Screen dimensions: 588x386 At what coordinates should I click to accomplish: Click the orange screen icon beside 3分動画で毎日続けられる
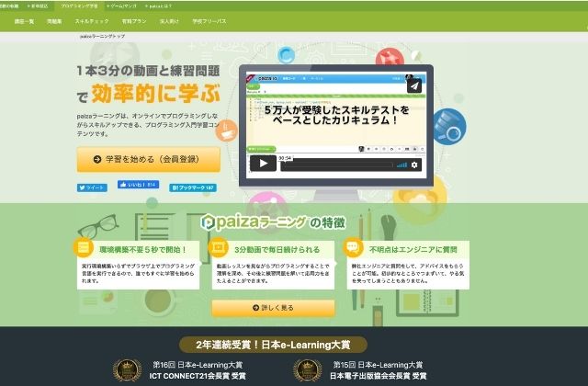219,247
